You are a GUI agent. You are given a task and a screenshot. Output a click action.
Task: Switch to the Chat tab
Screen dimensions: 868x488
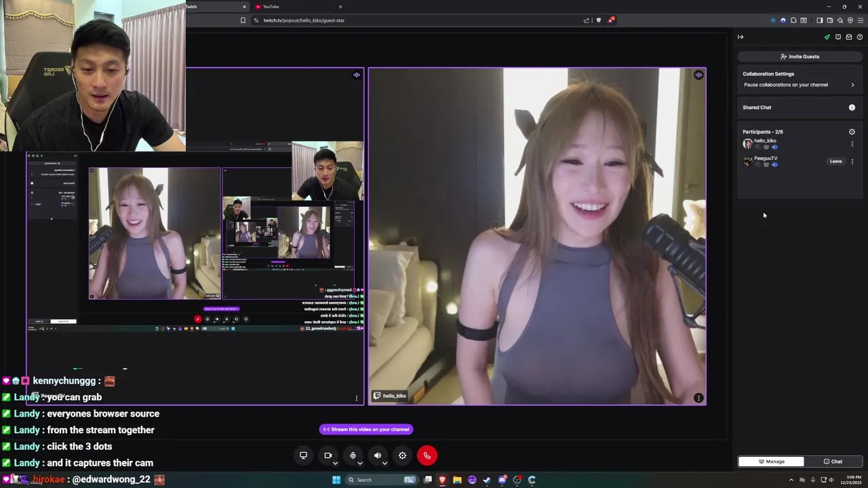833,462
